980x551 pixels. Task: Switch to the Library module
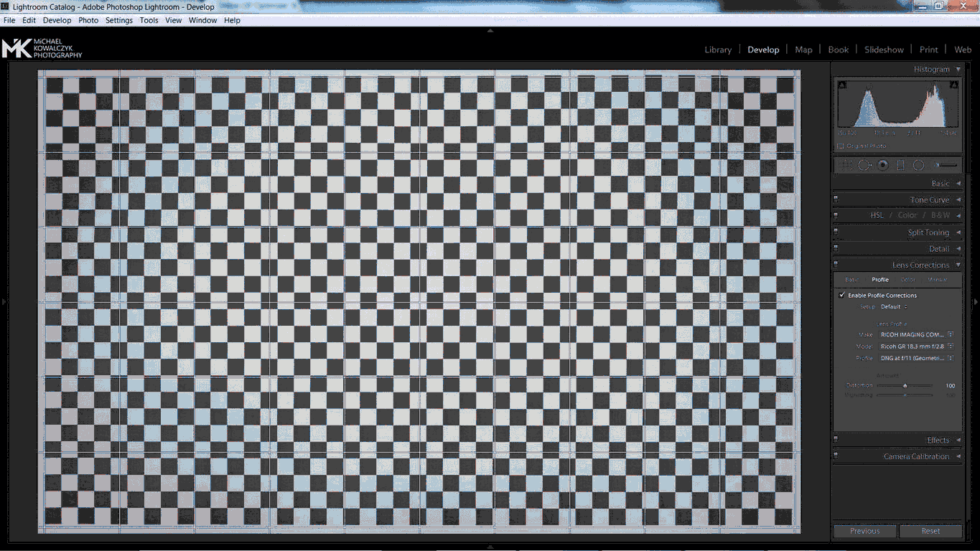[x=718, y=50]
